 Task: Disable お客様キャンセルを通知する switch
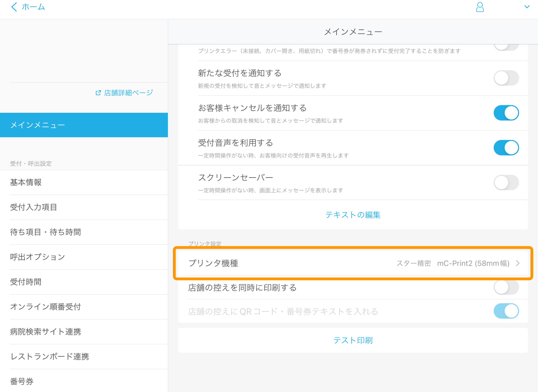[x=506, y=113]
